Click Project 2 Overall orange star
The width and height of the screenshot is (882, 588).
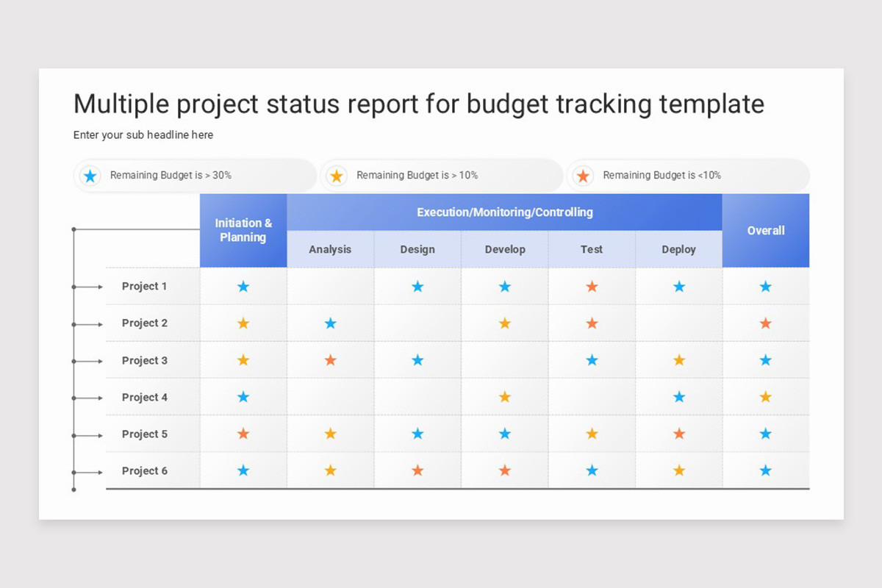click(766, 323)
